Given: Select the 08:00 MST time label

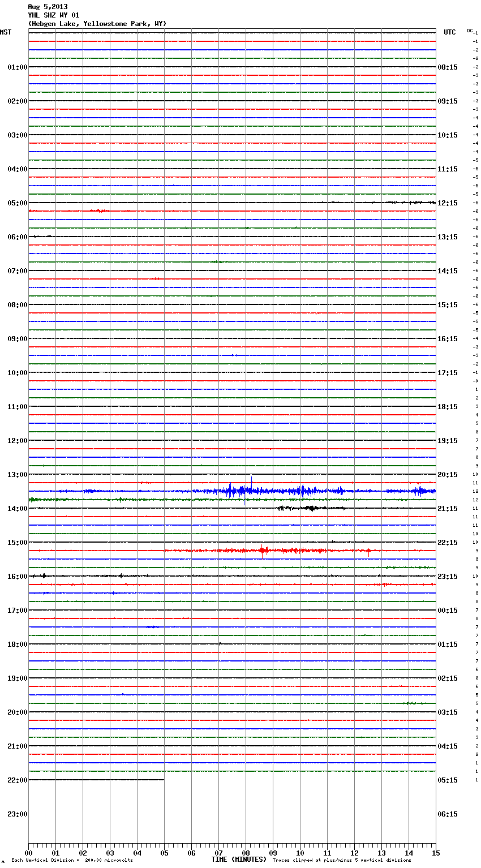Looking at the screenshot, I should (18, 305).
